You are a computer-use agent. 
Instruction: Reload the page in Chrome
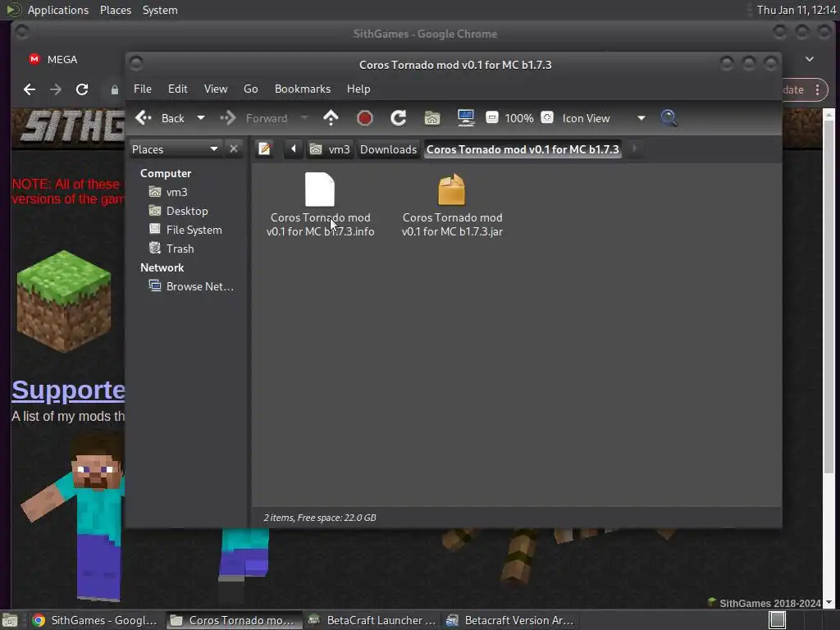[81, 89]
